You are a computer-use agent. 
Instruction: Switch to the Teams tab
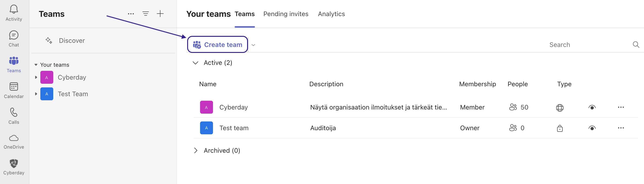click(x=245, y=14)
